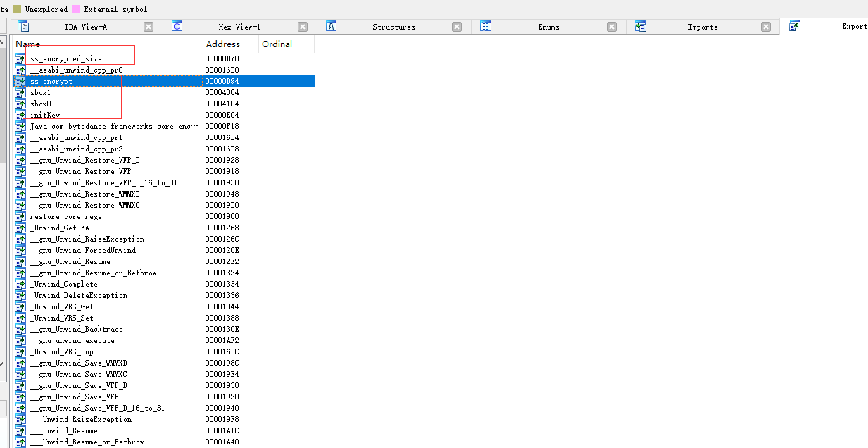The width and height of the screenshot is (868, 448).
Task: Sort exports by the Address column header
Action: coord(231,44)
